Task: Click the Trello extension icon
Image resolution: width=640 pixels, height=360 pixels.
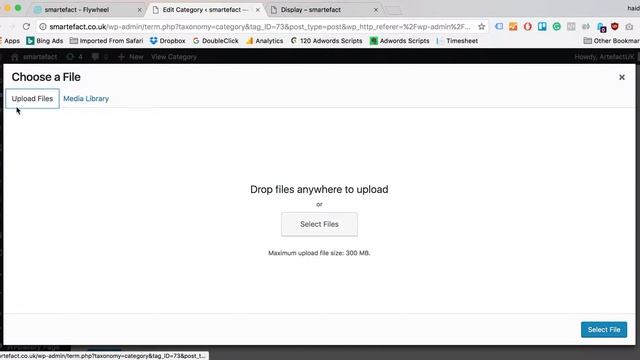Action: point(542,27)
